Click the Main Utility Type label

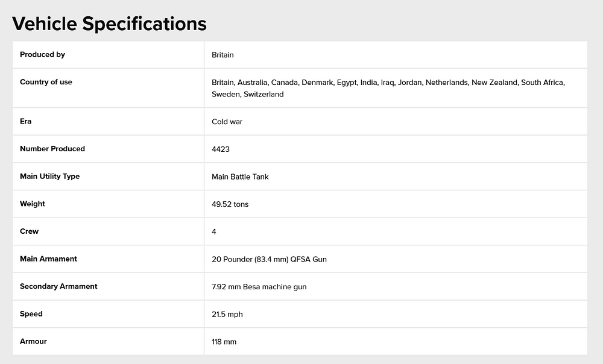[x=49, y=177]
